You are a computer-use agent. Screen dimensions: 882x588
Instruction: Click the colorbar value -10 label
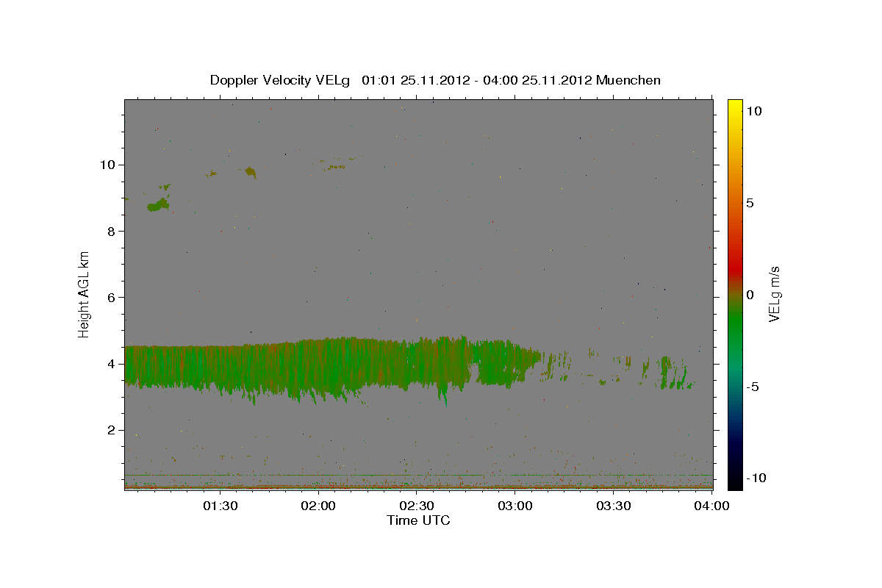point(756,478)
